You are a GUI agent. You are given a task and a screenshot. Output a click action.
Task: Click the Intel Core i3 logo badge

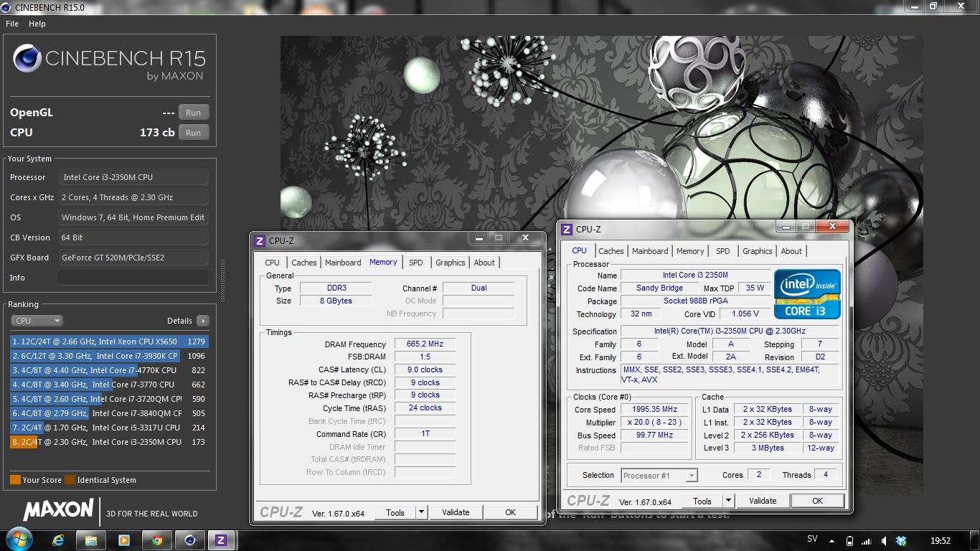click(807, 294)
